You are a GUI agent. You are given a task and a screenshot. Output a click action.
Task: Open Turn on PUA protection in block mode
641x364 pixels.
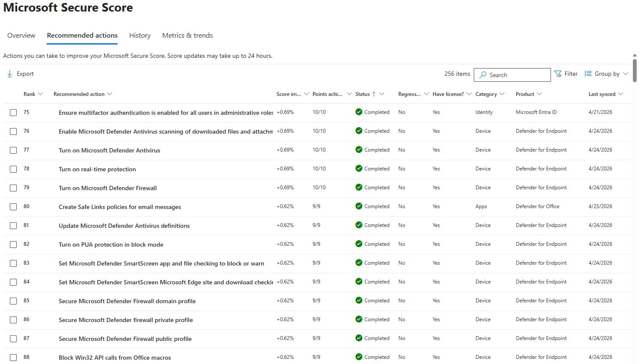point(111,245)
